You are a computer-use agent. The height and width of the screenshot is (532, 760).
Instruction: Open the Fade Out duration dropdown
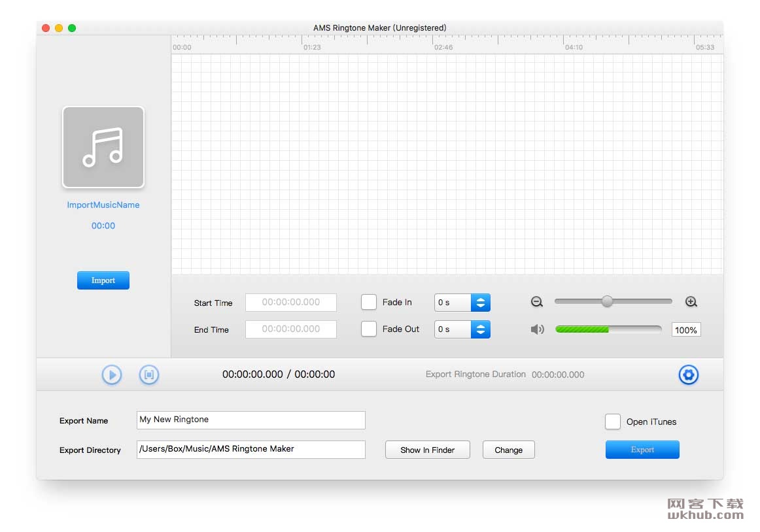(462, 329)
